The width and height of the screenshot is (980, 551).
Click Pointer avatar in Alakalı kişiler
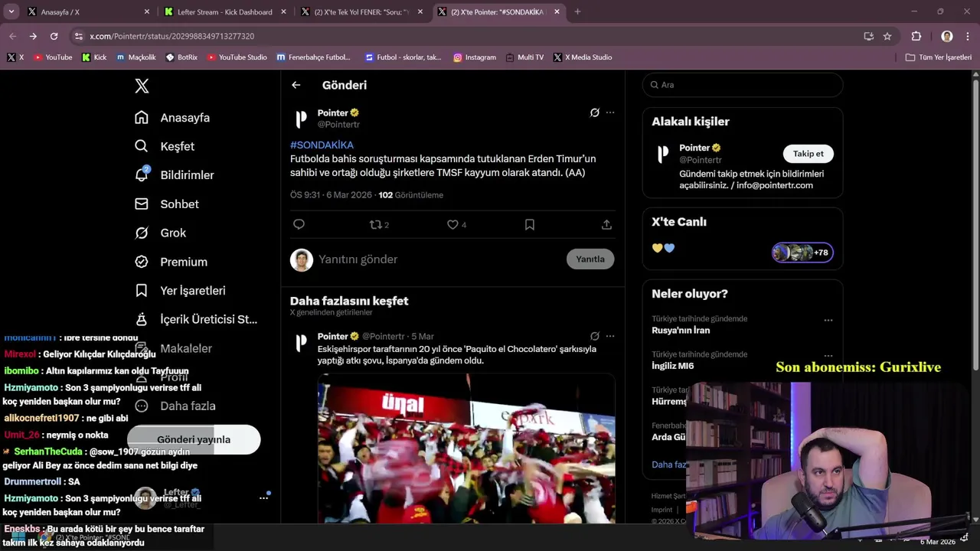[x=663, y=154]
